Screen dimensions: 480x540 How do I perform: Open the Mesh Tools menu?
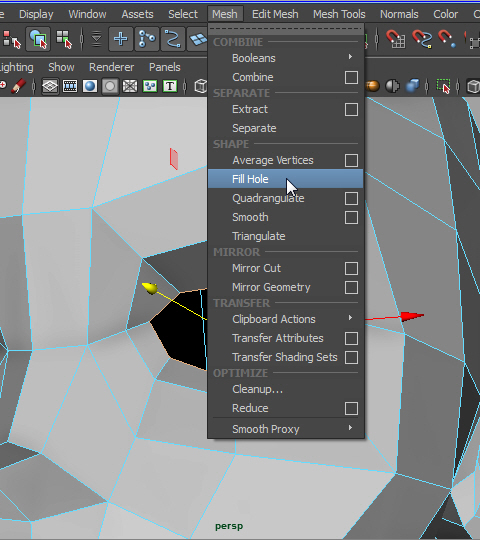(x=339, y=14)
